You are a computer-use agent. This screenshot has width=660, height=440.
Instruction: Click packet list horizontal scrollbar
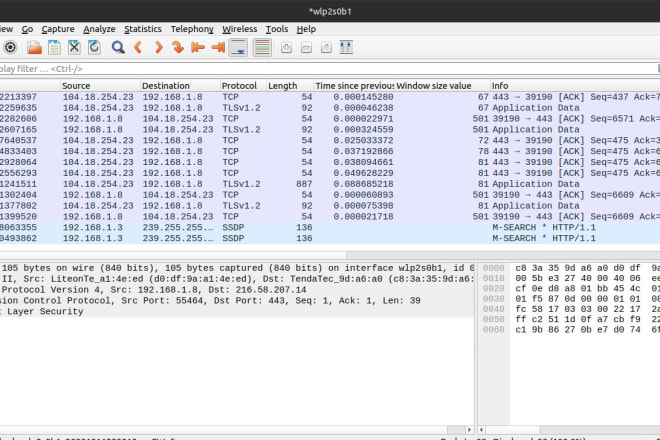(330, 255)
